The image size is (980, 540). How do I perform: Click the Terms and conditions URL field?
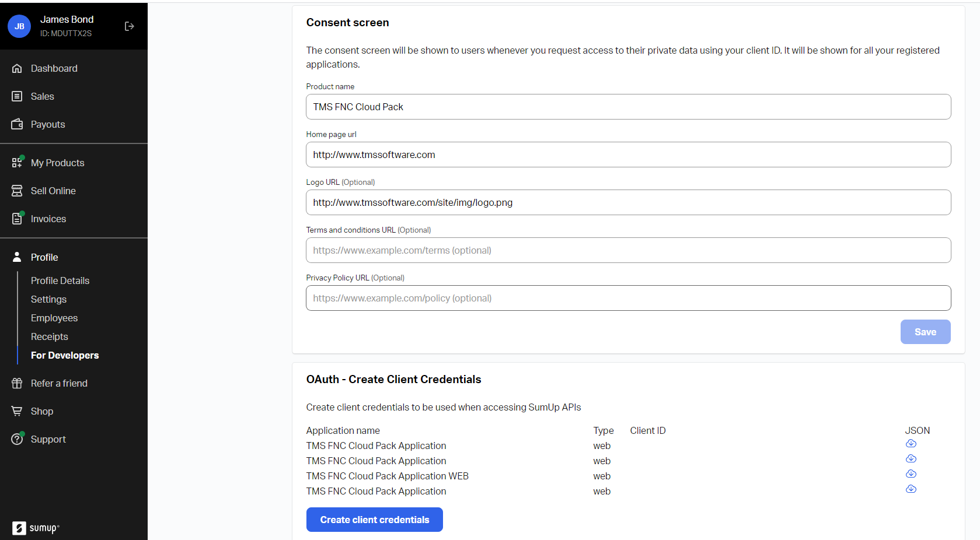tap(628, 250)
